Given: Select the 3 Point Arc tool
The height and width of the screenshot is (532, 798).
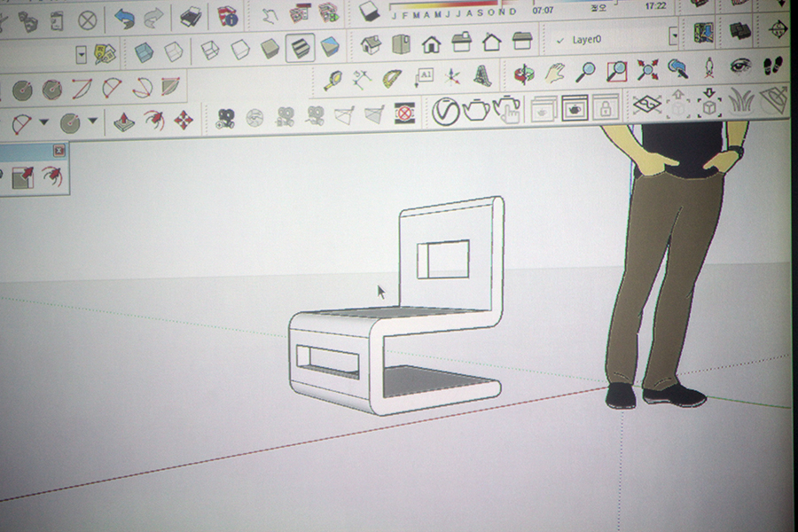Looking at the screenshot, I should click(x=142, y=88).
